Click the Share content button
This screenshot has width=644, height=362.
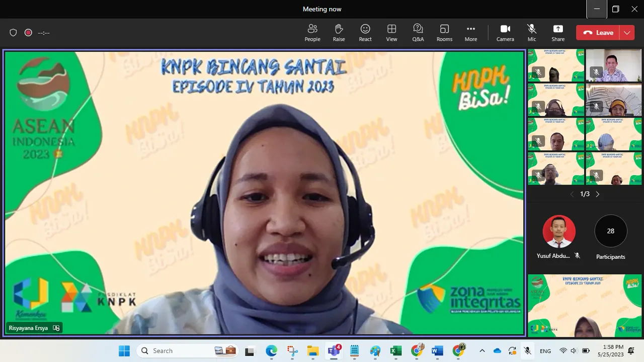tap(558, 33)
